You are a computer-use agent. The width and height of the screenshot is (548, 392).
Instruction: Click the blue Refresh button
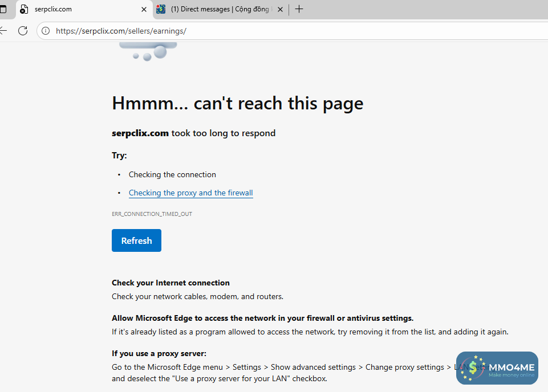[136, 240]
